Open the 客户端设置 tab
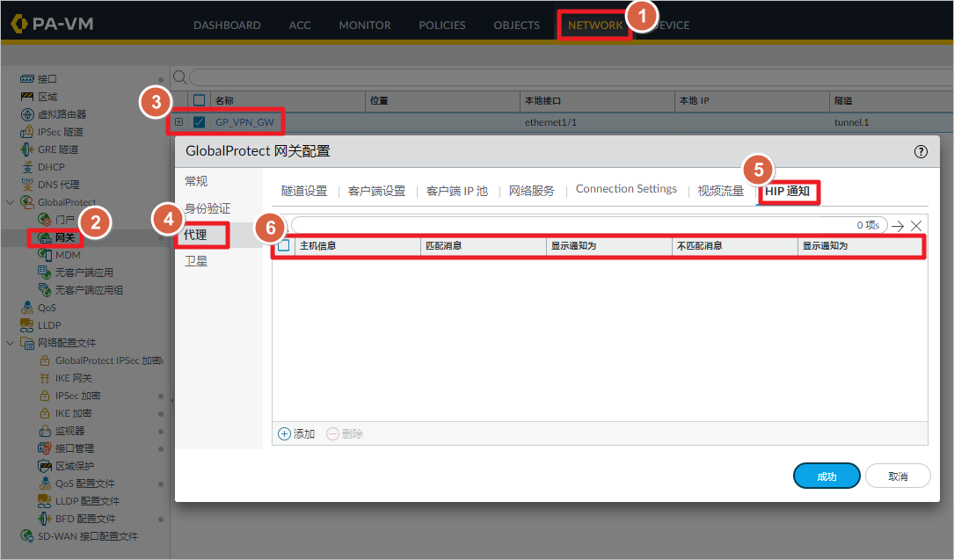The height and width of the screenshot is (560, 954). pos(376,191)
